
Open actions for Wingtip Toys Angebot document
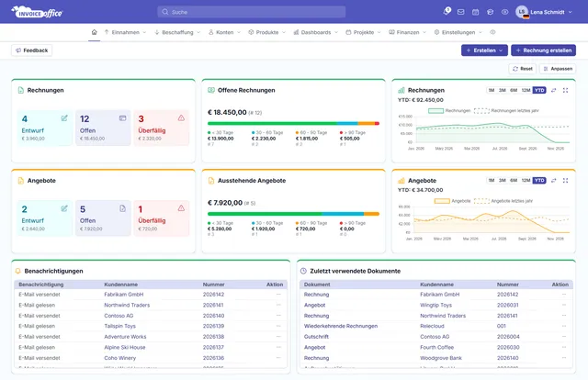[x=564, y=305]
